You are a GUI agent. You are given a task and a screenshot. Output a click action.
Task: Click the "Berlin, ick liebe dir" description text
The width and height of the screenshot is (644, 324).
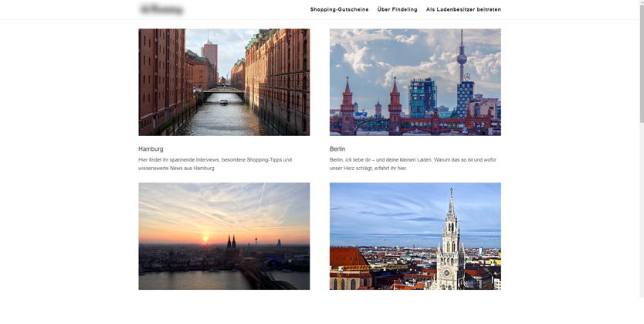(412, 164)
